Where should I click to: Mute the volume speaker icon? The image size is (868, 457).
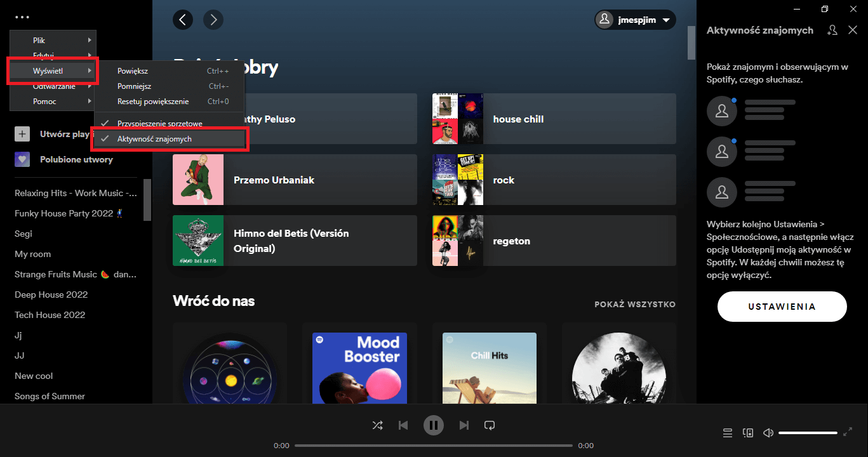pos(768,433)
